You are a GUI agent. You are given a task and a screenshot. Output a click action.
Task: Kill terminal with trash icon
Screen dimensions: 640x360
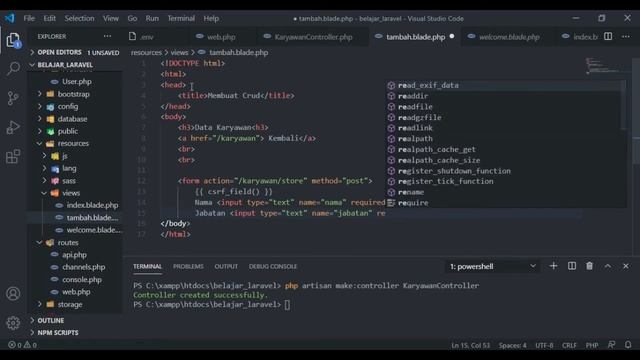coord(589,266)
